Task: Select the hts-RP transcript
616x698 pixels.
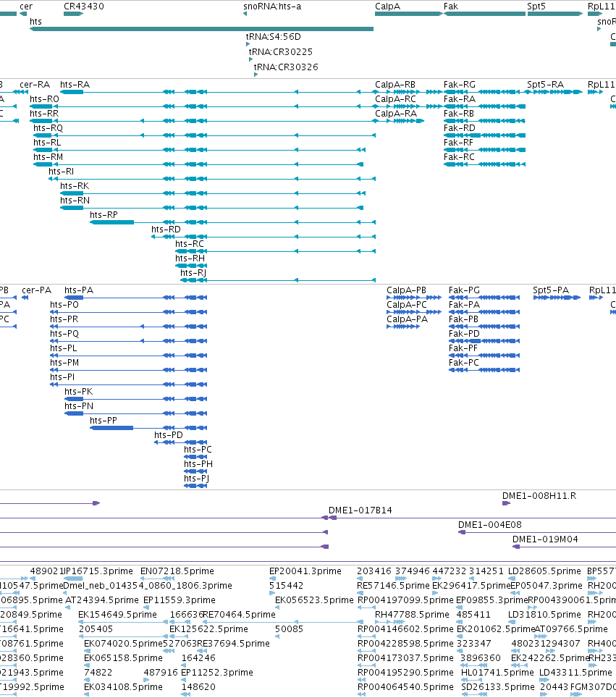Action: (x=104, y=214)
